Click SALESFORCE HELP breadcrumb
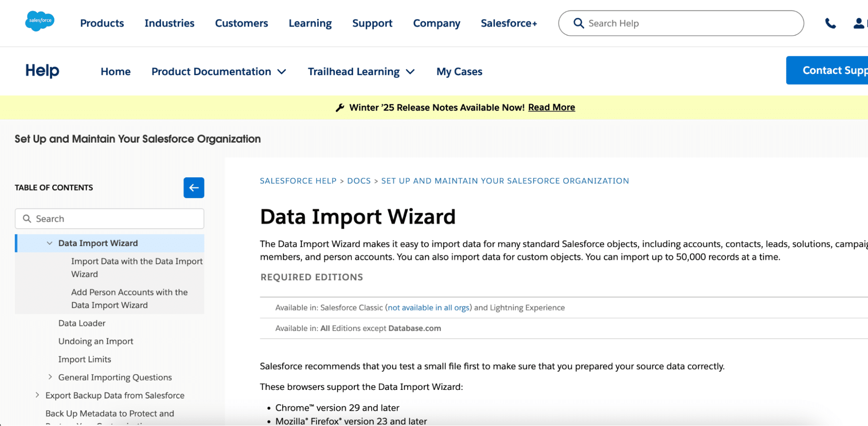The height and width of the screenshot is (426, 868). click(x=298, y=181)
